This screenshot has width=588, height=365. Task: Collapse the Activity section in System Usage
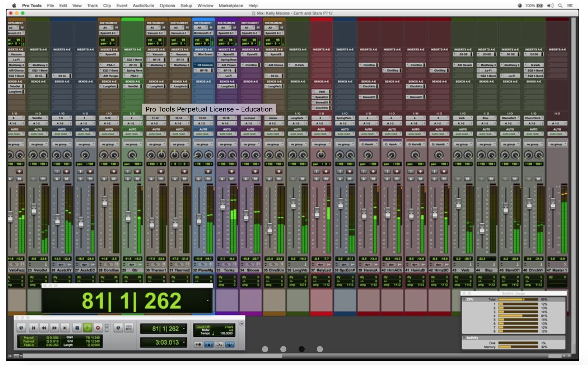click(464, 338)
